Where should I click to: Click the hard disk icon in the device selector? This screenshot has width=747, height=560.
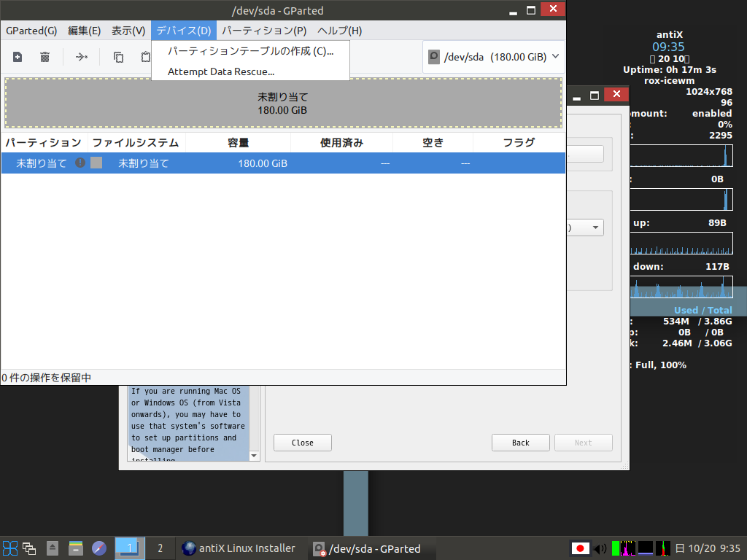click(434, 57)
